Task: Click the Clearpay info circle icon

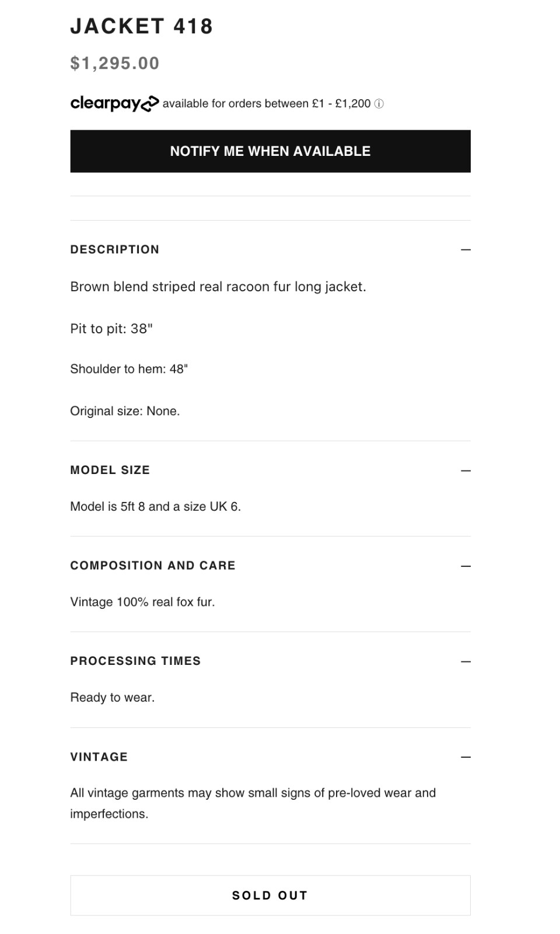Action: click(x=379, y=104)
